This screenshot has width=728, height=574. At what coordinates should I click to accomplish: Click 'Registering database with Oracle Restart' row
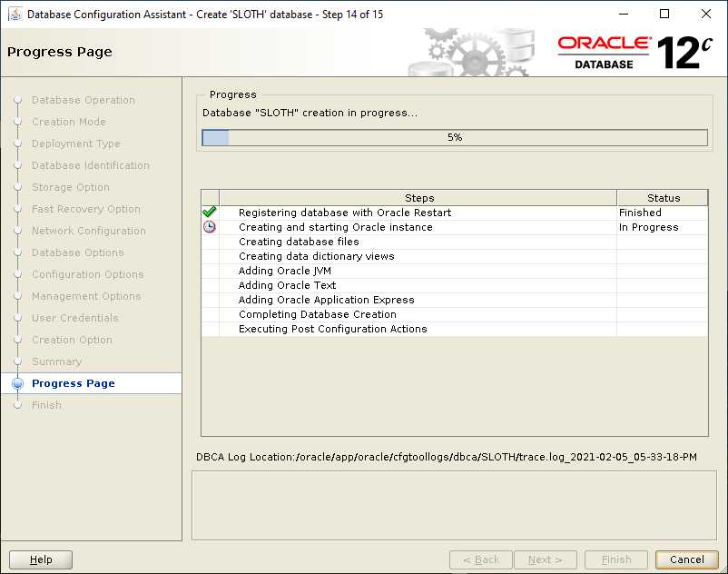[455, 213]
